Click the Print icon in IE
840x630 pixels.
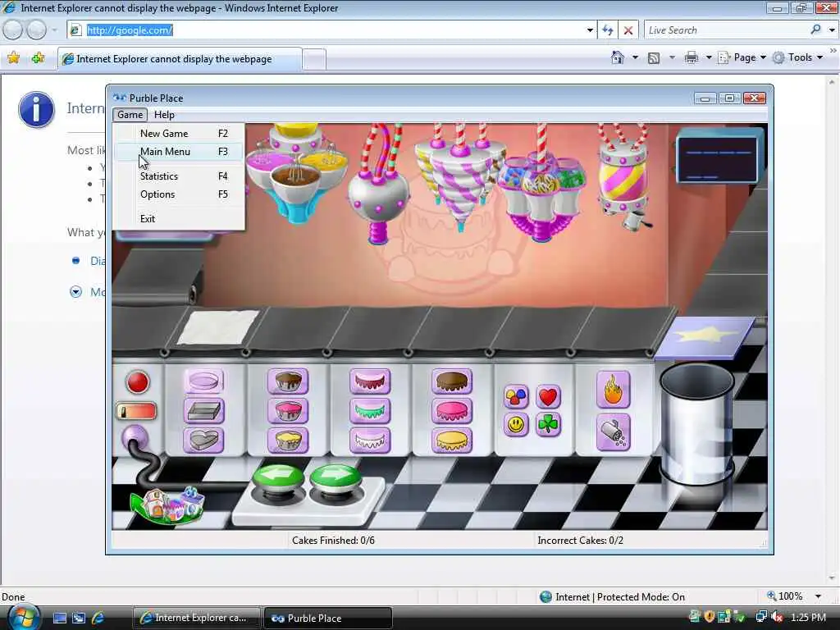click(692, 57)
